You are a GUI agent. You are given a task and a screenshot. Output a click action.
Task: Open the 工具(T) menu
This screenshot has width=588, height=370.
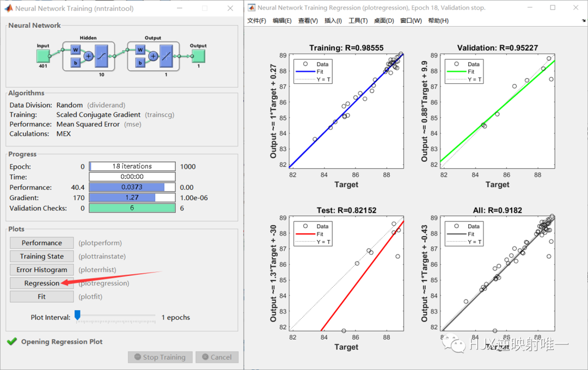click(358, 21)
